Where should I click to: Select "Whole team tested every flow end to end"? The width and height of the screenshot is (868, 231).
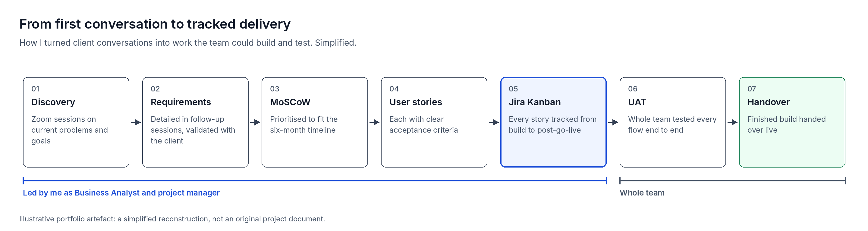click(x=672, y=125)
